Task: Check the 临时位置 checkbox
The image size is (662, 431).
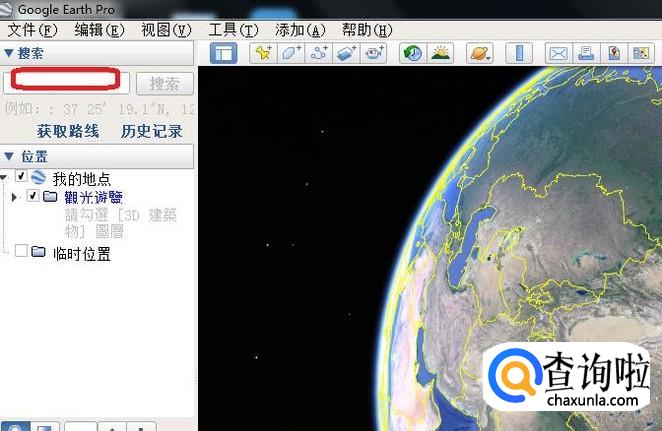Action: coord(21,251)
